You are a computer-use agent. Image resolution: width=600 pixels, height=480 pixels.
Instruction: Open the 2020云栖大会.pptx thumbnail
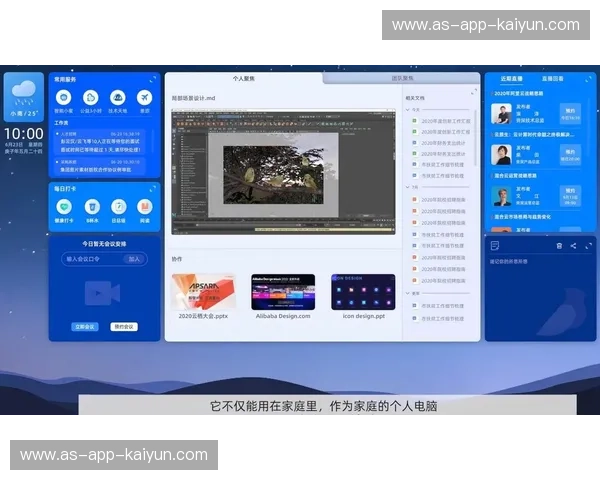click(203, 292)
